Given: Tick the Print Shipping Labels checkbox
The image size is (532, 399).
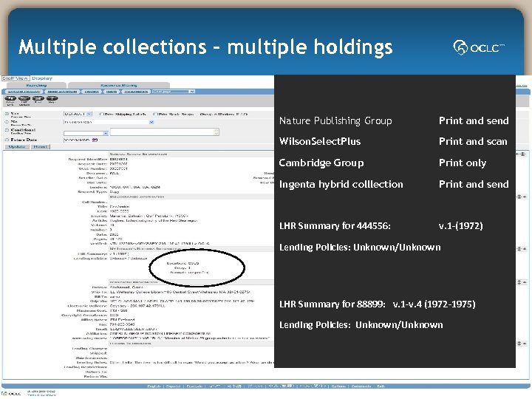Looking at the screenshot, I should pos(101,114).
